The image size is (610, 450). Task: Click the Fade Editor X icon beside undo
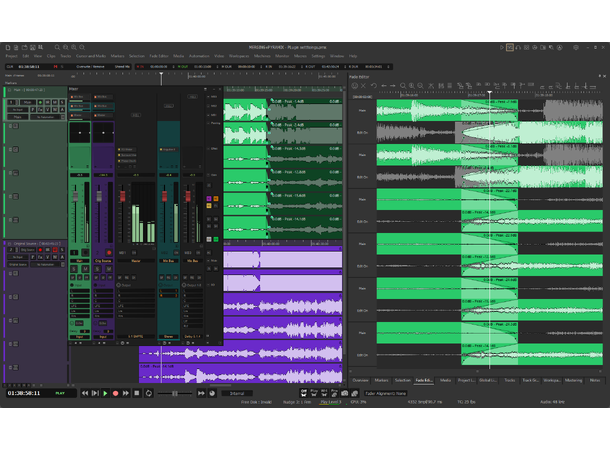point(363,86)
